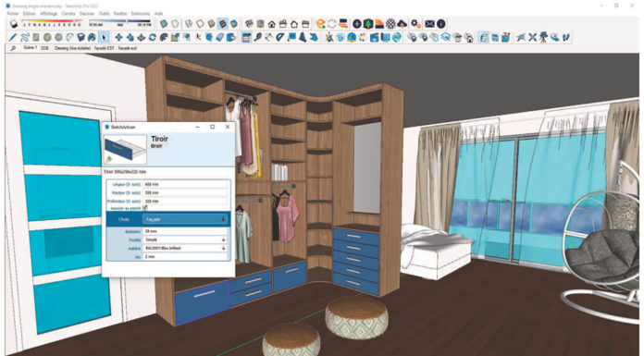This screenshot has height=356, width=644.
Task: Click the cloud upload icon
Action: pyautogui.click(x=402, y=24)
